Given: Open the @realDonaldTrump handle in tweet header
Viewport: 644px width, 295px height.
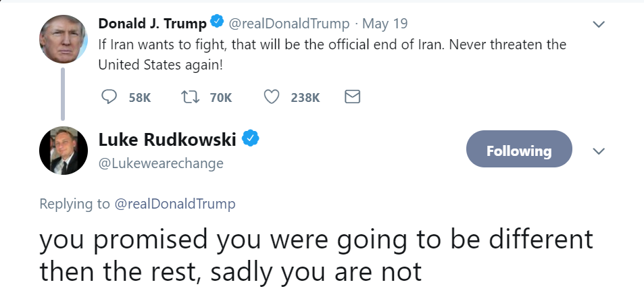Looking at the screenshot, I should (x=290, y=24).
